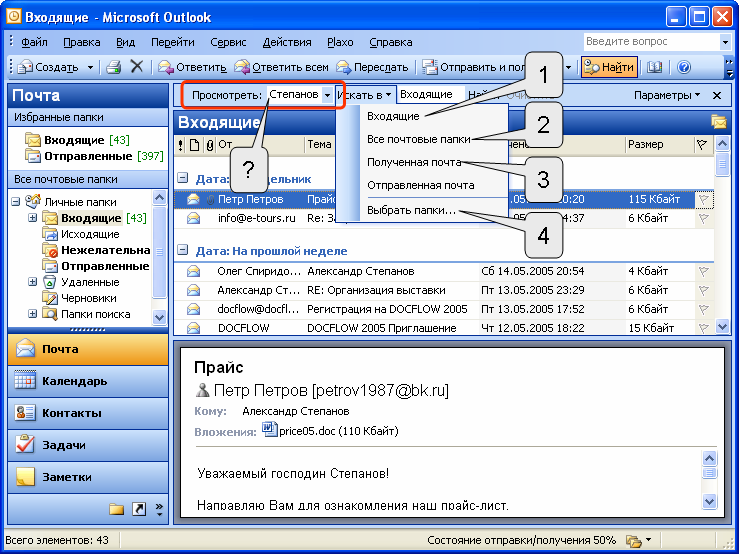The height and width of the screenshot is (554, 739).
Task: Open price05.doc attachment
Action: [330, 430]
